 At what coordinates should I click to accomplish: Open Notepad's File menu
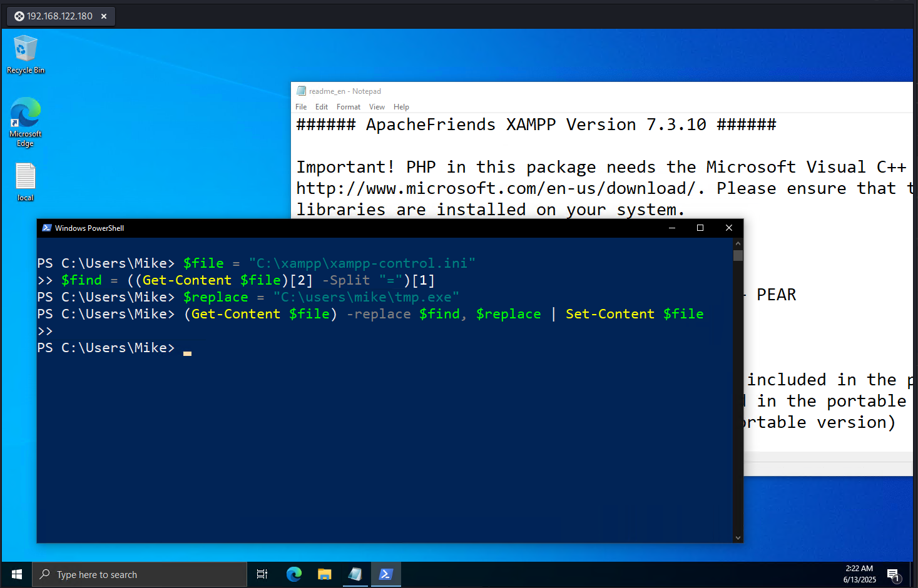tap(301, 107)
